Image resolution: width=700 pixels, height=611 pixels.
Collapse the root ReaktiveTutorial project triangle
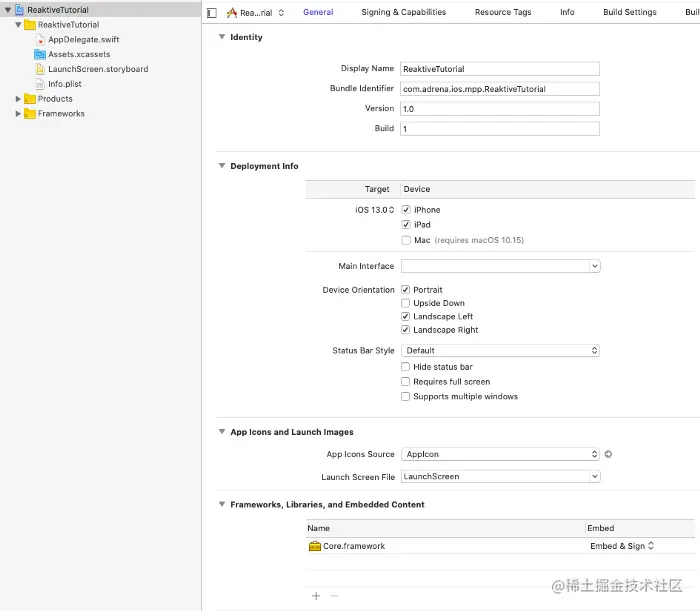point(8,9)
